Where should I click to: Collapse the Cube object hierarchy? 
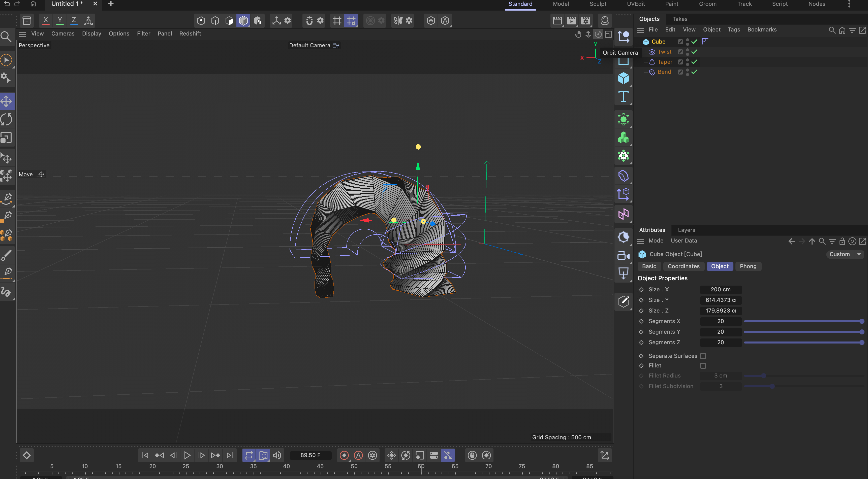pyautogui.click(x=638, y=42)
